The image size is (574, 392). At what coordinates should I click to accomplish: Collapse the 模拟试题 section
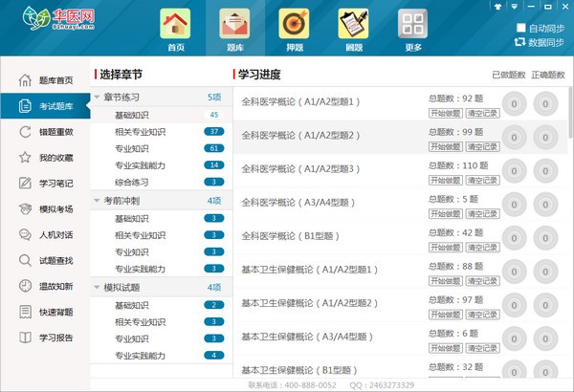click(97, 288)
